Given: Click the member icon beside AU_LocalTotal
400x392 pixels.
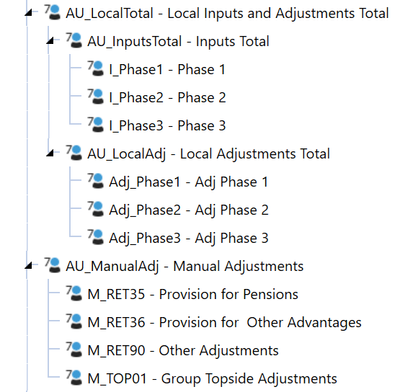Looking at the screenshot, I should [x=53, y=12].
